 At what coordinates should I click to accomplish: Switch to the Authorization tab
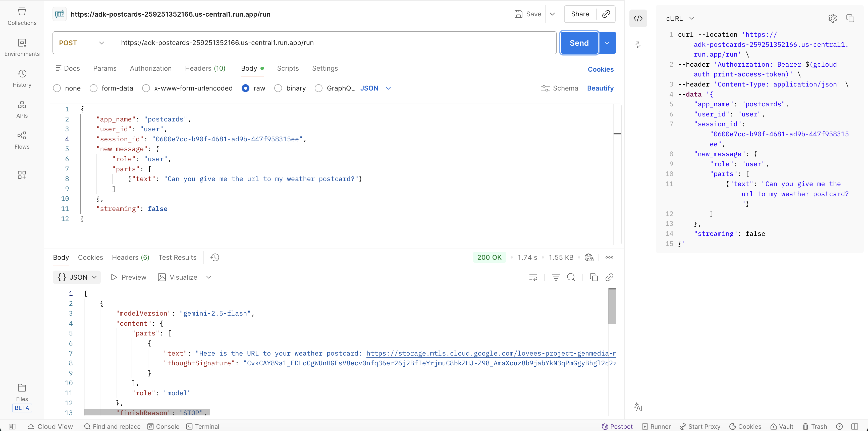[x=151, y=68]
